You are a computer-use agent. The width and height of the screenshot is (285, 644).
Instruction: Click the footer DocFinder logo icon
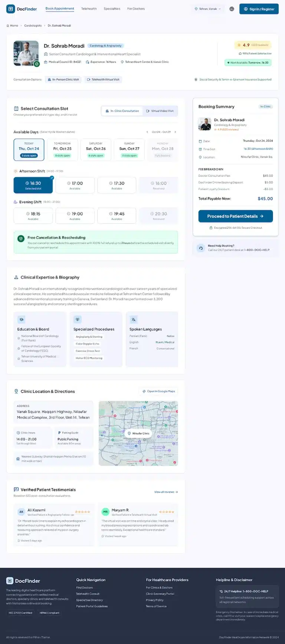[x=10, y=581]
